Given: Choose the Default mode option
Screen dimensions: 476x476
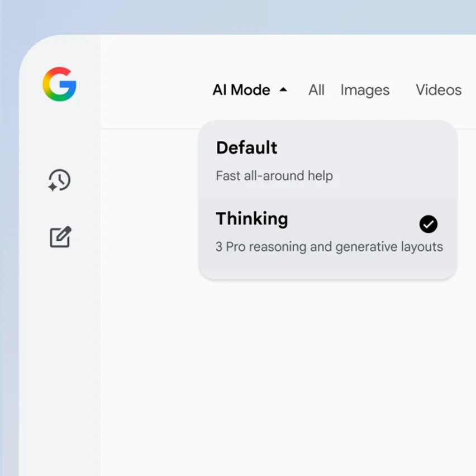Looking at the screenshot, I should 327,160.
